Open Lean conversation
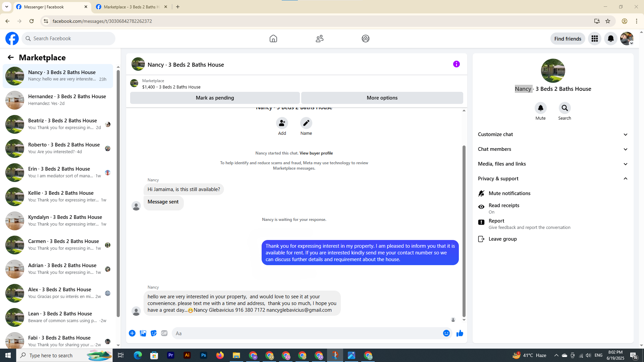 pos(58,317)
